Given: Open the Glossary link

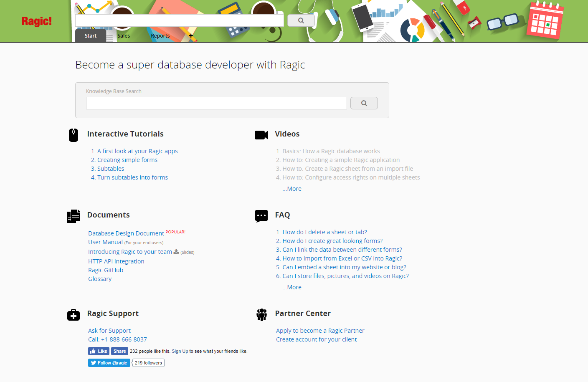Looking at the screenshot, I should [100, 279].
